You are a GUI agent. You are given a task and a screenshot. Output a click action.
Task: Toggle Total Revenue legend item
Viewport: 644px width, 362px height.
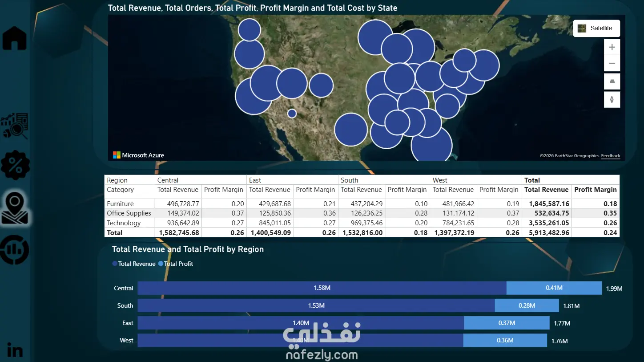[x=134, y=264]
